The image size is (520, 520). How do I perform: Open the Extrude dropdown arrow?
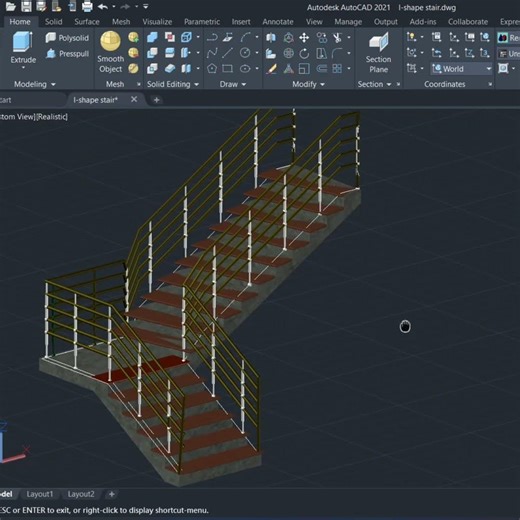click(x=23, y=68)
